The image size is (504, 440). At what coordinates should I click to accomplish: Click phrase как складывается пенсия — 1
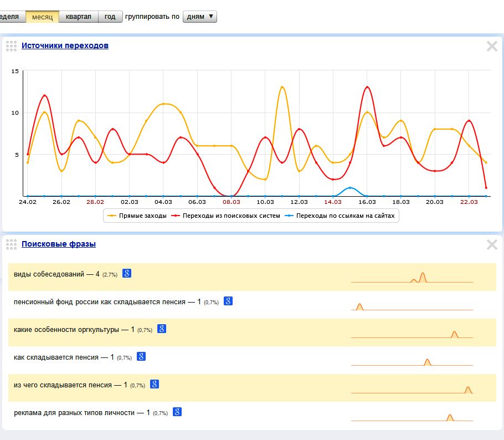64,357
